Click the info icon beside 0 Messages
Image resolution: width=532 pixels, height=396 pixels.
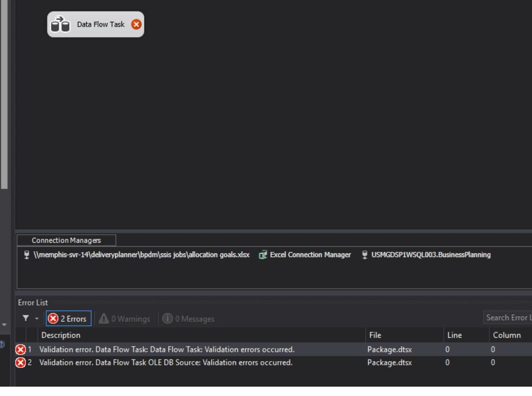click(x=168, y=318)
